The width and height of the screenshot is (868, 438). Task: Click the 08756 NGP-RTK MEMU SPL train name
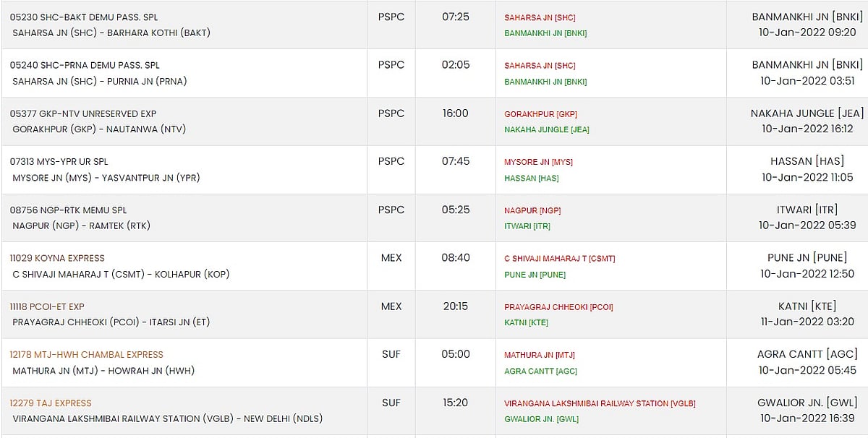tap(68, 210)
